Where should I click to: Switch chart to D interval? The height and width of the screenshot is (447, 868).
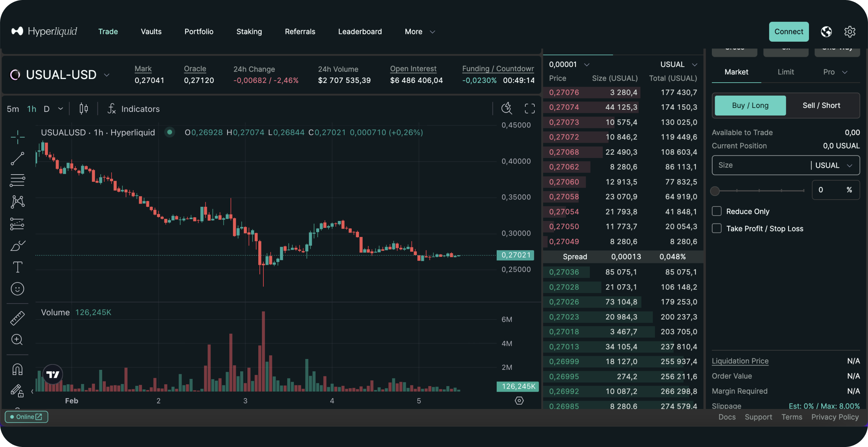[46, 109]
